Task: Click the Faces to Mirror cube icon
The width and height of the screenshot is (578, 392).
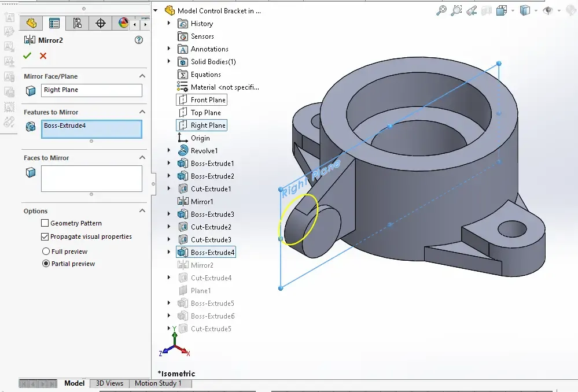Action: tap(31, 172)
